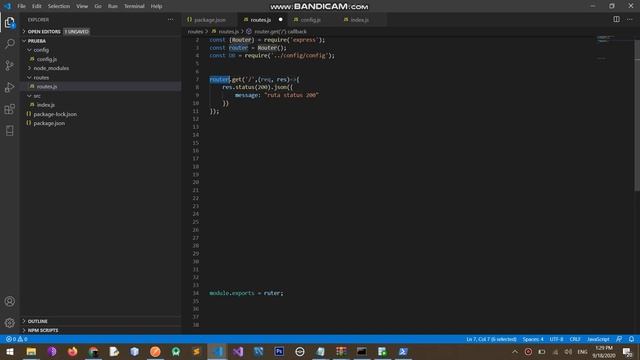The image size is (640, 360).
Task: Click the editor vertical scrollbar
Action: click(x=637, y=114)
